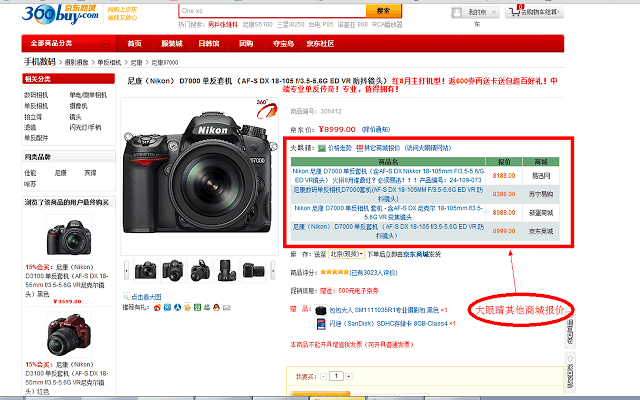
Task: Click the quantity input field showing 1
Action: pyautogui.click(x=336, y=376)
